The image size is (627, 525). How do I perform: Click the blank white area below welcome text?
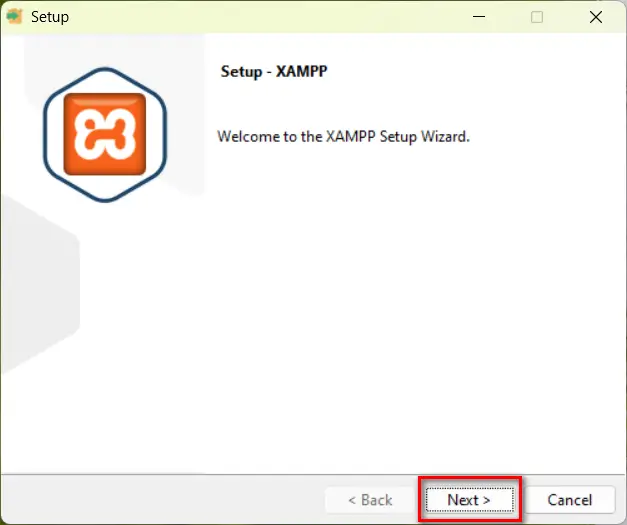[400, 300]
